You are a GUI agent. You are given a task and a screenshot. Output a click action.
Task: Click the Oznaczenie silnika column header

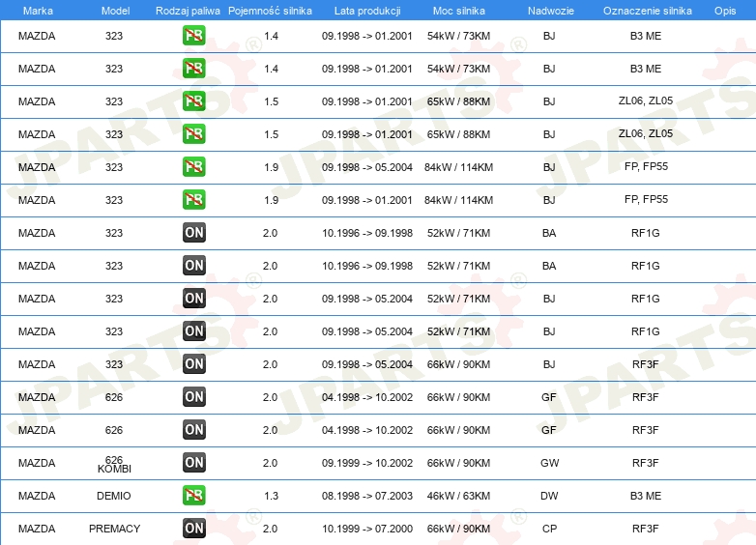tap(648, 11)
